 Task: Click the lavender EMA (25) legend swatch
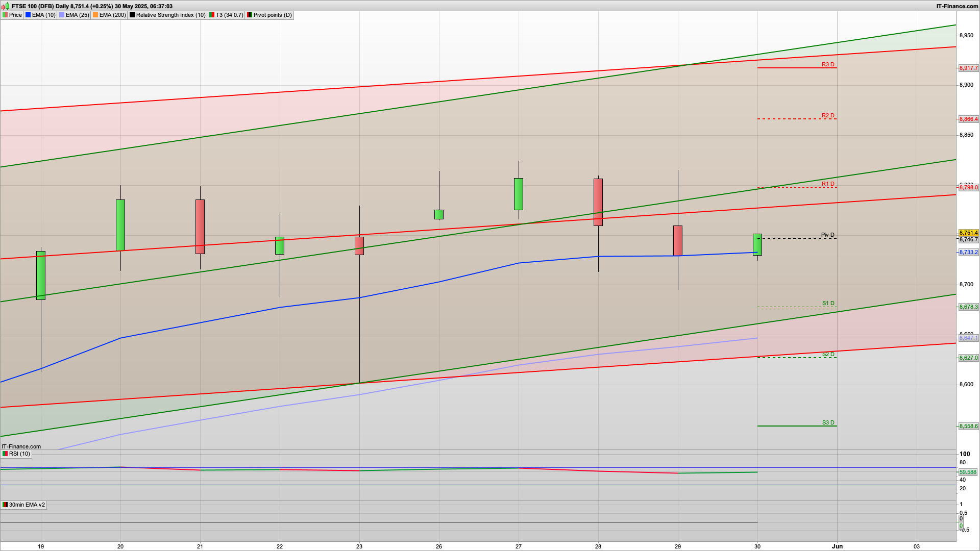coord(62,15)
